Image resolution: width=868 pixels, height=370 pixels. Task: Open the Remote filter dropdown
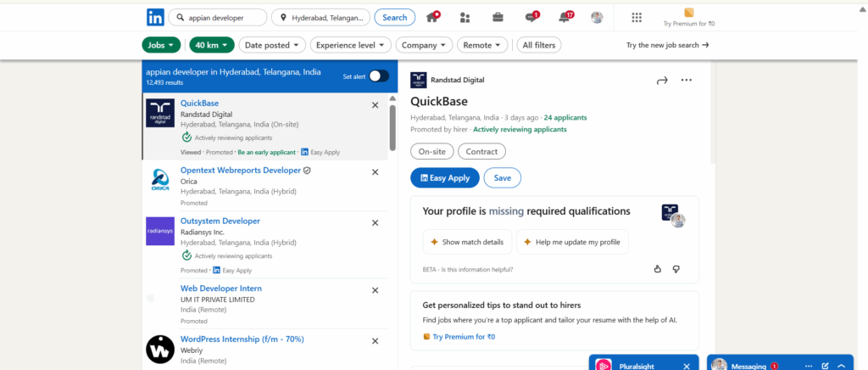pyautogui.click(x=484, y=45)
